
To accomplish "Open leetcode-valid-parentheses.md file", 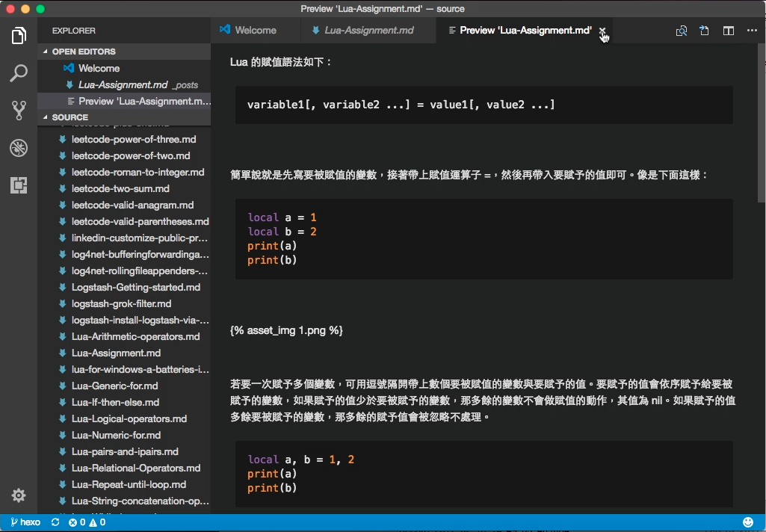I will coord(124,221).
